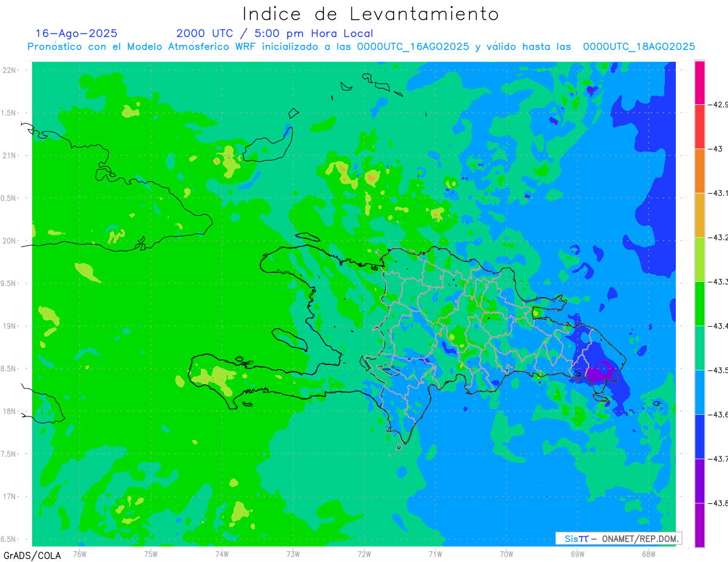
Task: Click the "SisTT - ONAMET/REP.DOM." label box
Action: pyautogui.click(x=619, y=538)
